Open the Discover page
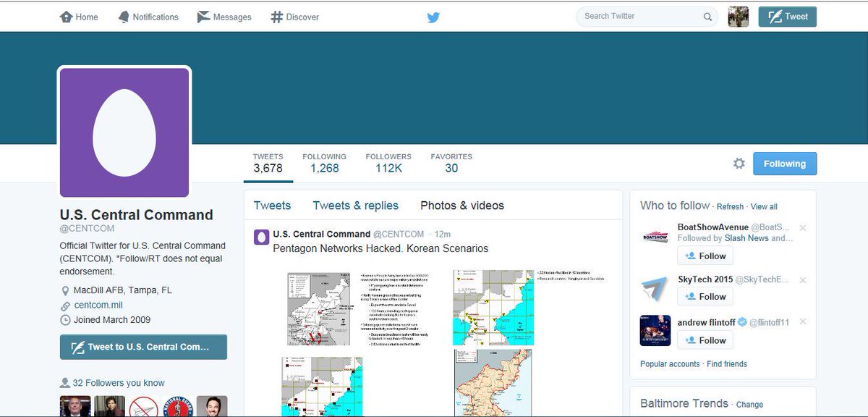Image resolution: width=868 pixels, height=417 pixels. [294, 17]
